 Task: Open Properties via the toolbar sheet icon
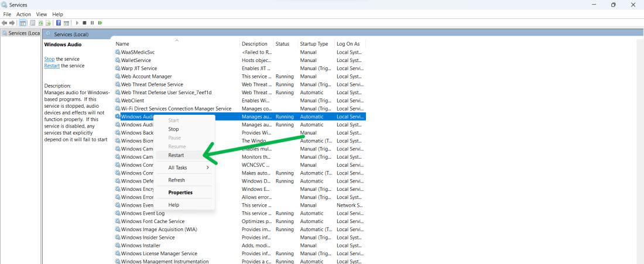click(x=32, y=23)
